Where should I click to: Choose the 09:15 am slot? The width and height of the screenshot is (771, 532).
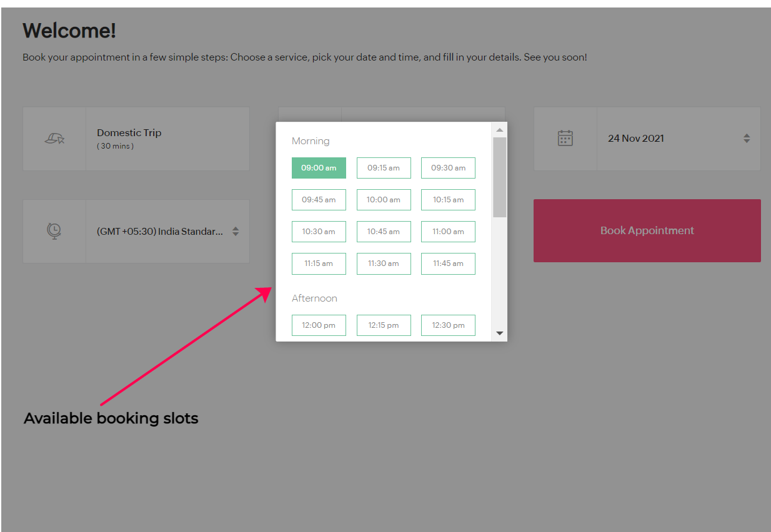coord(384,168)
